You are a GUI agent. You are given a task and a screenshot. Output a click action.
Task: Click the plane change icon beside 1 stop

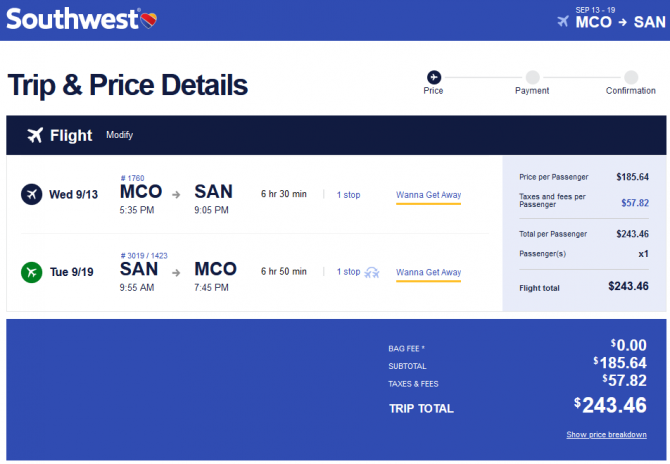pyautogui.click(x=372, y=272)
